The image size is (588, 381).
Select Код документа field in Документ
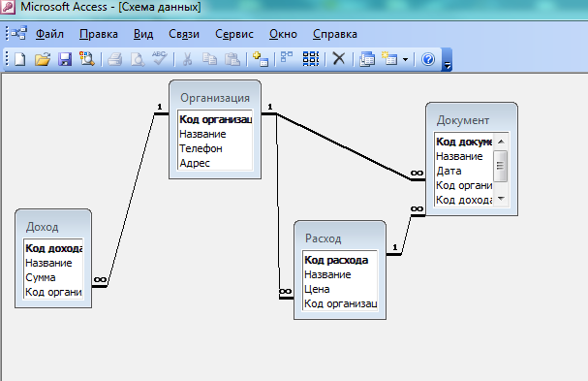click(464, 142)
